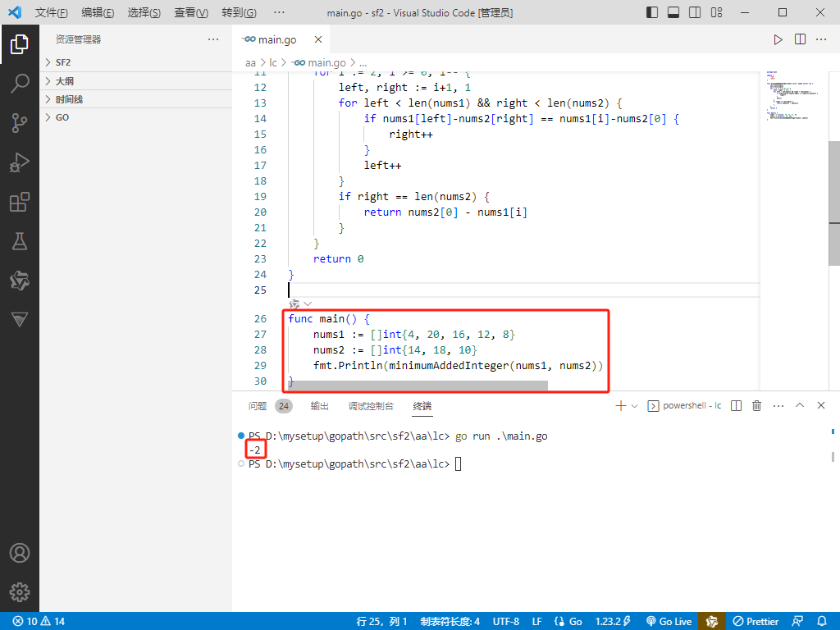Click 行 25, 列 1 cursor position

[381, 622]
